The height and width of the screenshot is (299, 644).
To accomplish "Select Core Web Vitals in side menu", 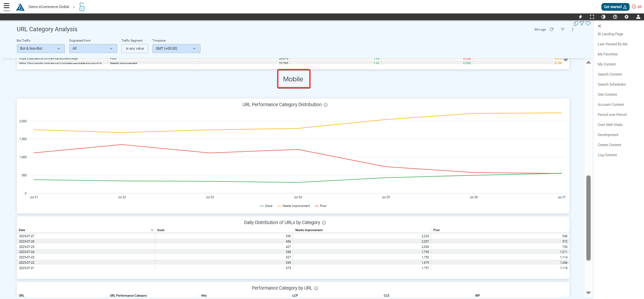I will [610, 125].
